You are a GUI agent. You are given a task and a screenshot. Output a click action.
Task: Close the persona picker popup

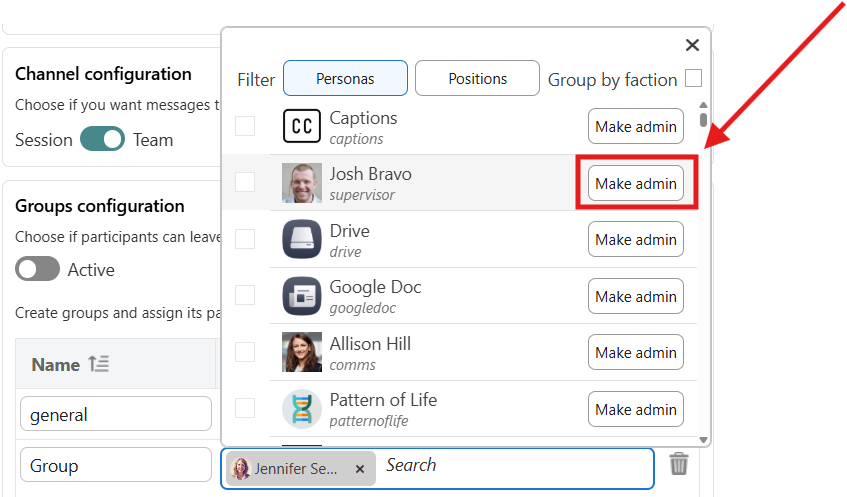pyautogui.click(x=691, y=45)
